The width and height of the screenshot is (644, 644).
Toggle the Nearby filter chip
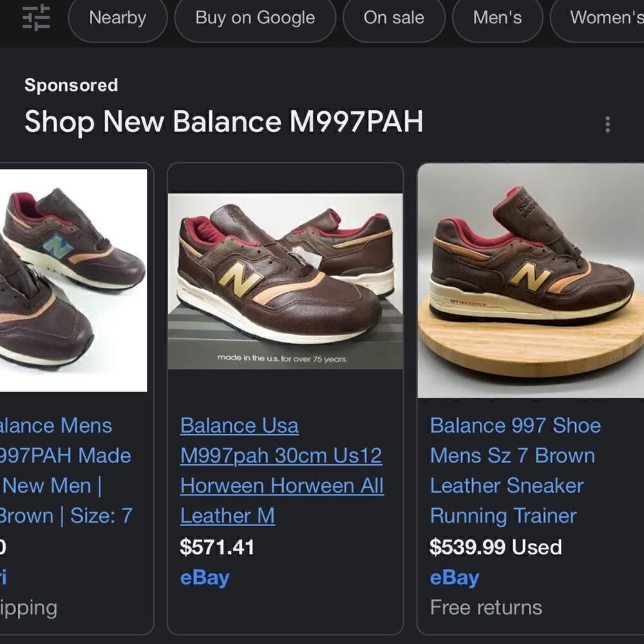(117, 18)
